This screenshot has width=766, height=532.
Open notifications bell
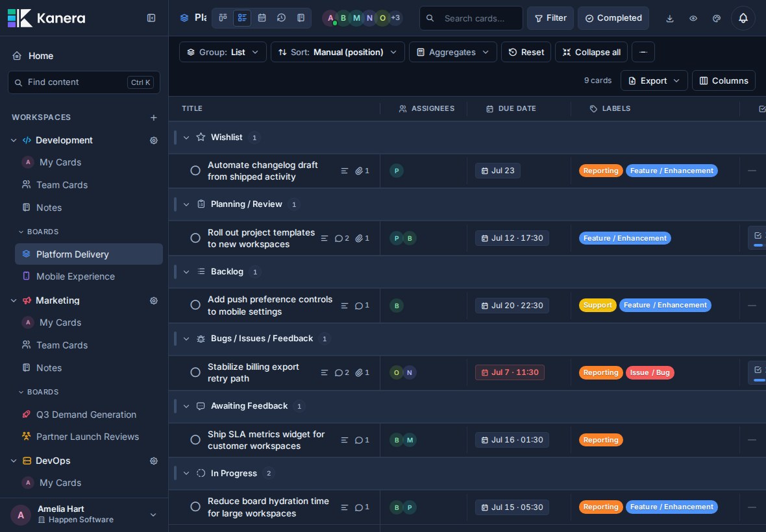743,18
